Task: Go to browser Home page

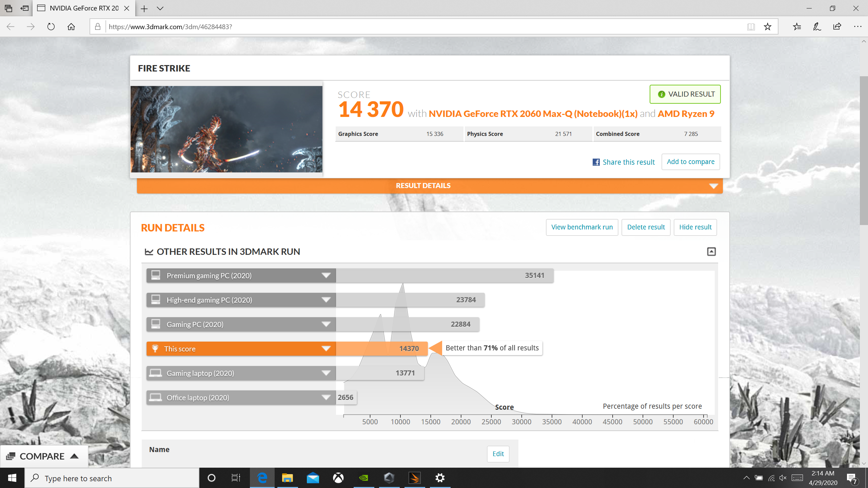Action: (71, 27)
